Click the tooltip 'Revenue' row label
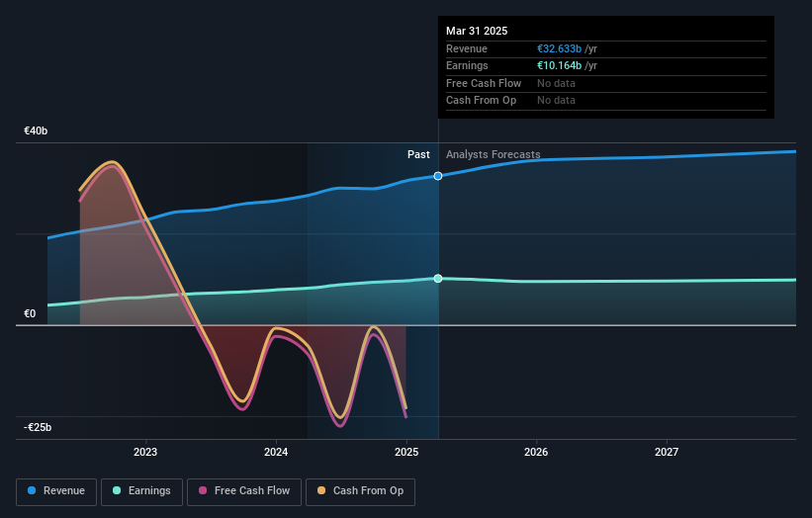Viewport: 812px width, 518px height. [467, 48]
